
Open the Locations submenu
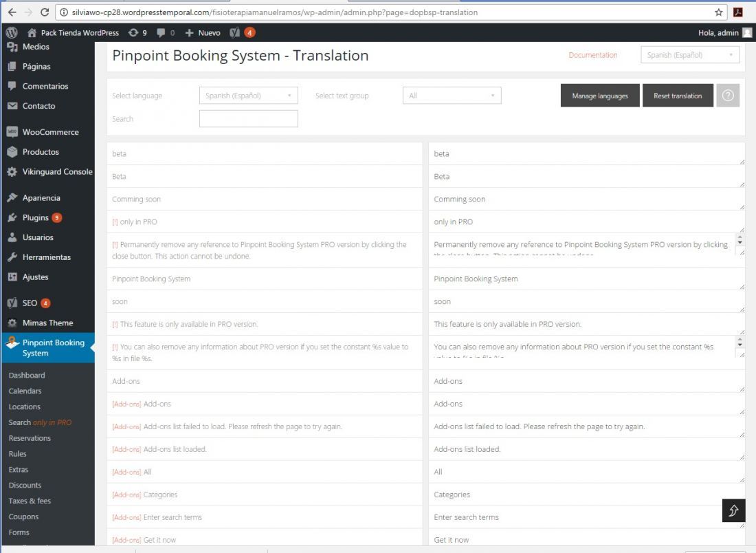[x=25, y=406]
